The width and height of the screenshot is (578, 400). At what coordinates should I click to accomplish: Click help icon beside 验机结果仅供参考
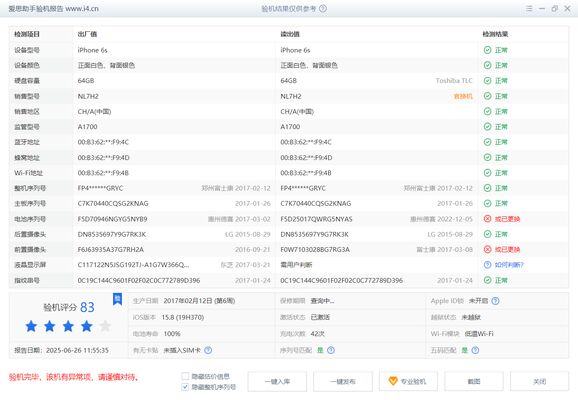[323, 8]
